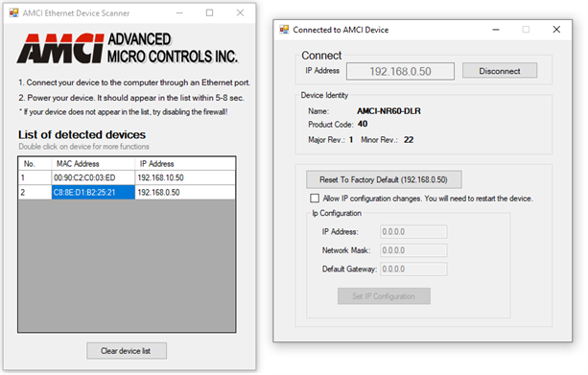Click IP address 192.168.0.50 in device list
Screen dimensions: 588x375
(x=185, y=193)
